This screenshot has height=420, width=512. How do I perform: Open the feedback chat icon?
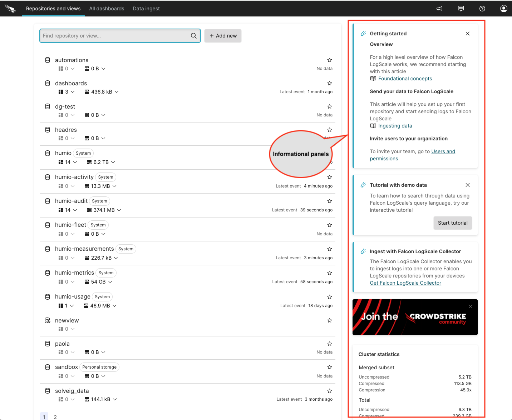click(461, 9)
